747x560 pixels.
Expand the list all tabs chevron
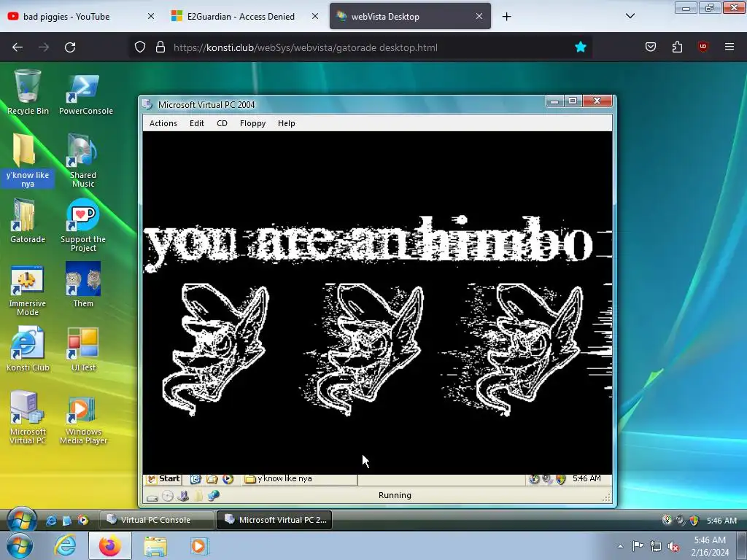point(630,16)
